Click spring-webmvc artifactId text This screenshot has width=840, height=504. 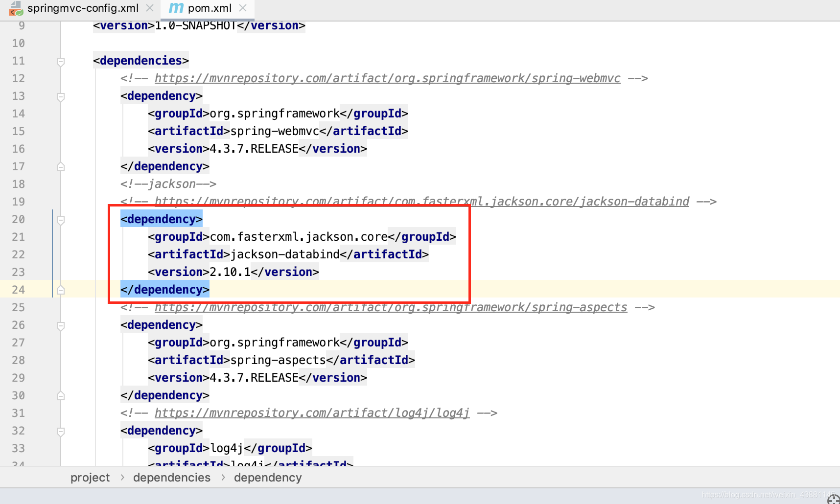coord(275,131)
